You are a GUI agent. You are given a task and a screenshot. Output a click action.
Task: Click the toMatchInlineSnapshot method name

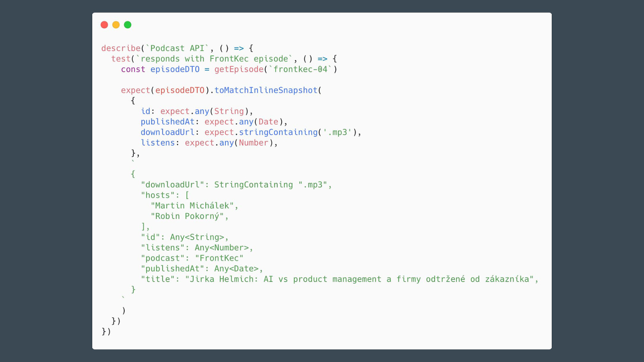click(x=266, y=90)
